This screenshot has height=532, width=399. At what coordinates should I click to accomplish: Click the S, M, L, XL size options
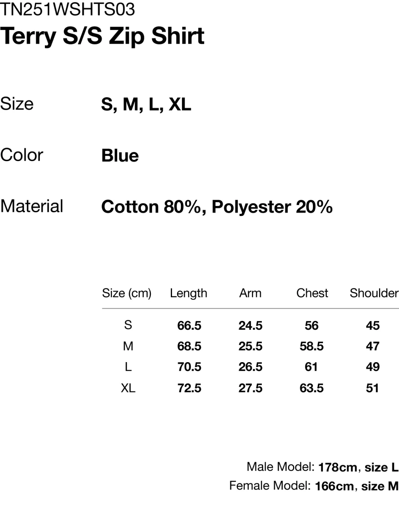146,104
